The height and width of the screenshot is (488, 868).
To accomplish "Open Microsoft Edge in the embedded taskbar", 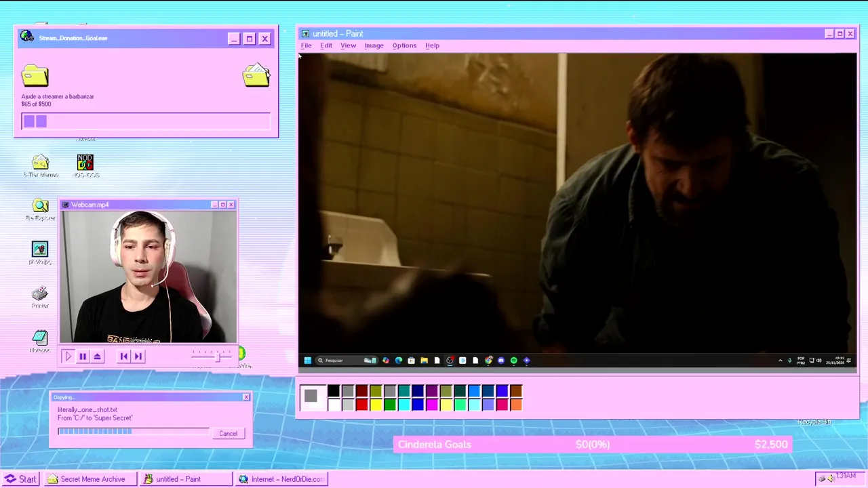I will point(399,361).
